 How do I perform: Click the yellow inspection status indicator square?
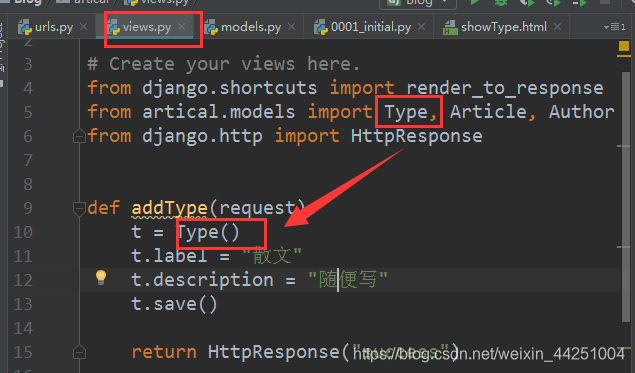[624, 46]
